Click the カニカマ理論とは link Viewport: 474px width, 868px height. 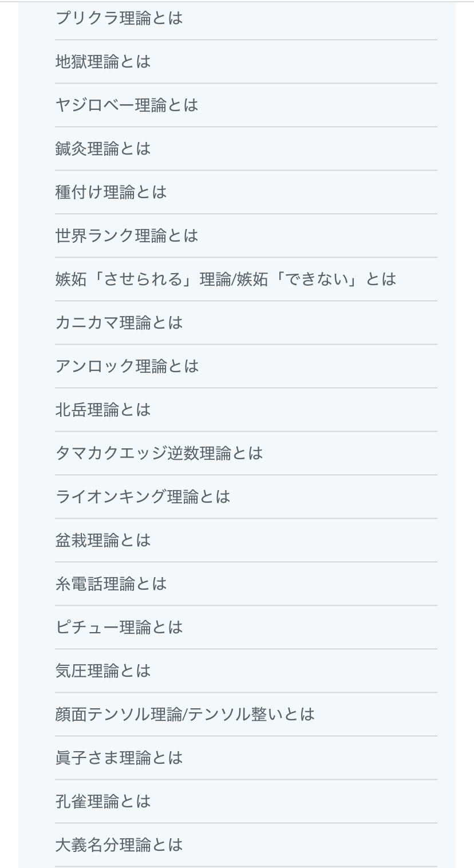(119, 323)
